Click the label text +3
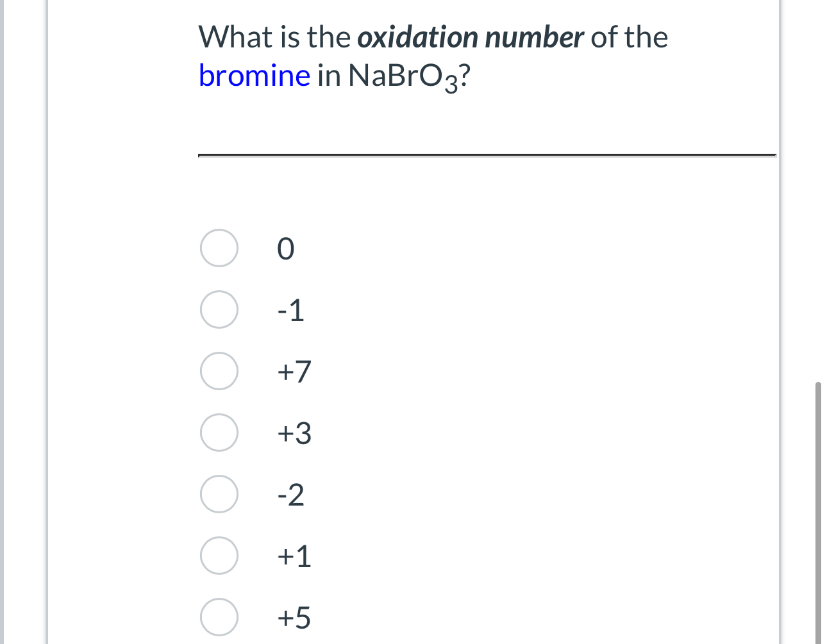Image resolution: width=827 pixels, height=644 pixels. coord(293,433)
